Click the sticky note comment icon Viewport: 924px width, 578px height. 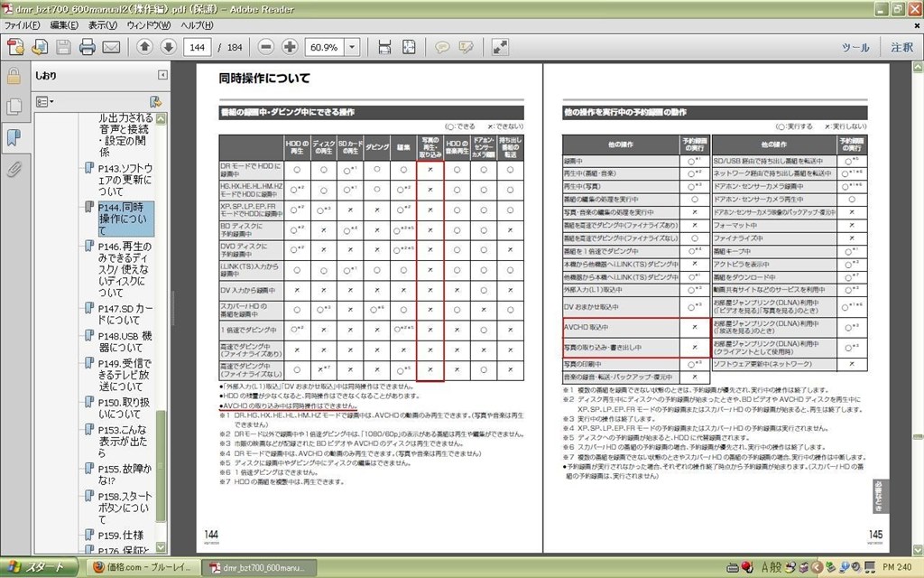(442, 47)
